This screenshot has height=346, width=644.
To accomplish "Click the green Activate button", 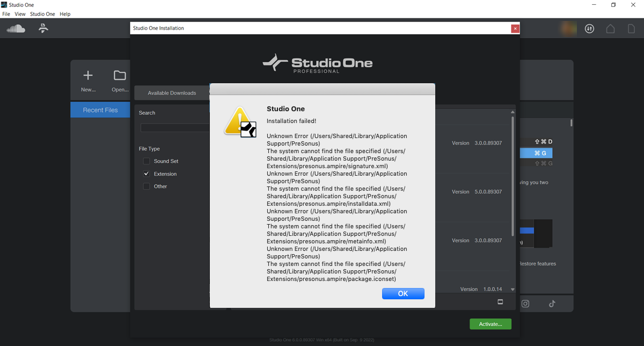I will pyautogui.click(x=491, y=324).
